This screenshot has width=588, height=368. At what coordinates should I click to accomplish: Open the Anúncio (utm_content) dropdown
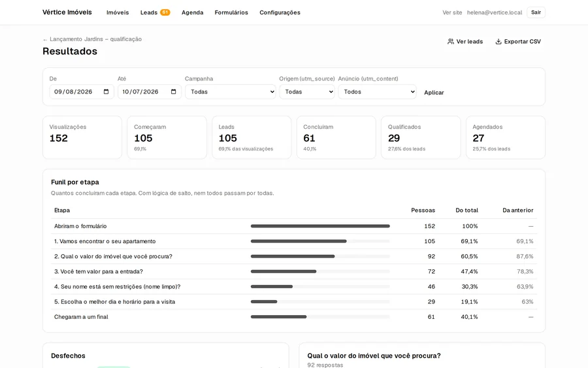pyautogui.click(x=377, y=92)
